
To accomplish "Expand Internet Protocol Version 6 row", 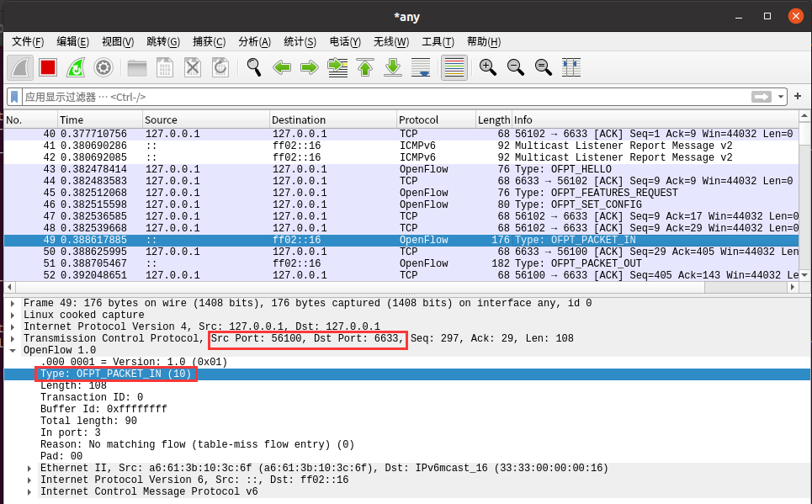I will coord(29,480).
